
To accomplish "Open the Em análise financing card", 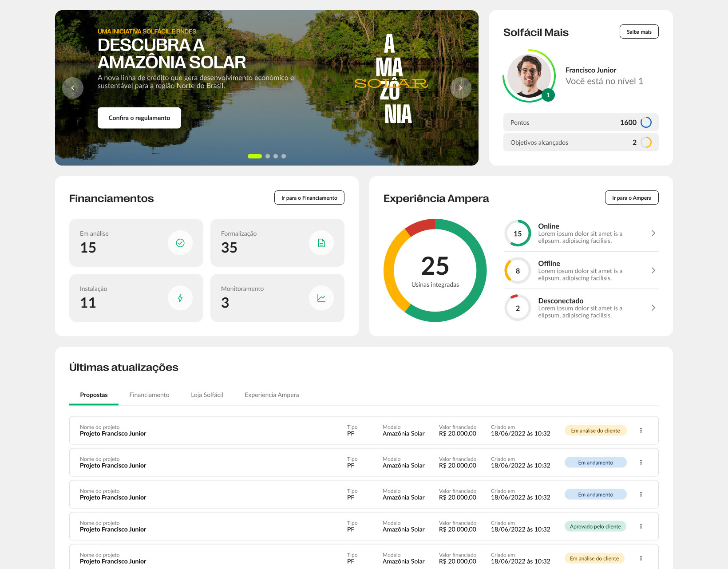I will 136,243.
